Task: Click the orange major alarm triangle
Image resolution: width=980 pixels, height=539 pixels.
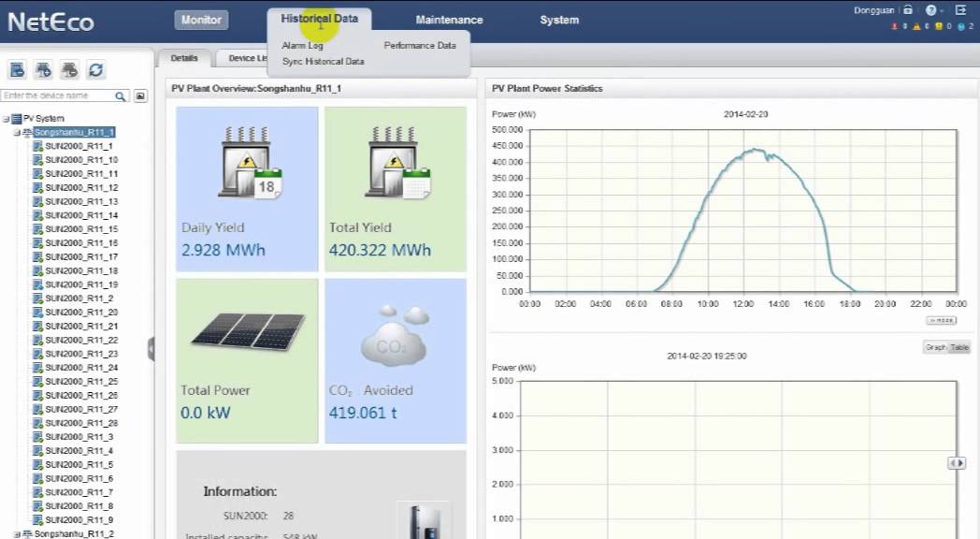Action: 916,26
